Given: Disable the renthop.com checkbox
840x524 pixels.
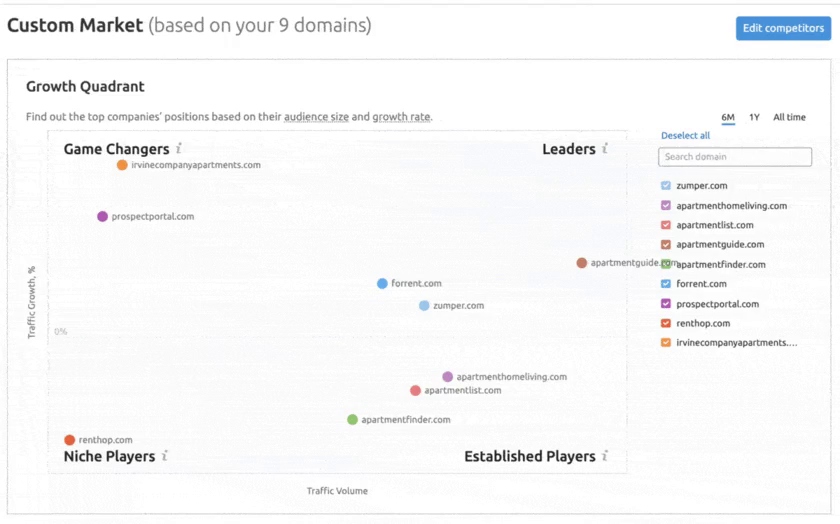Looking at the screenshot, I should coord(666,323).
